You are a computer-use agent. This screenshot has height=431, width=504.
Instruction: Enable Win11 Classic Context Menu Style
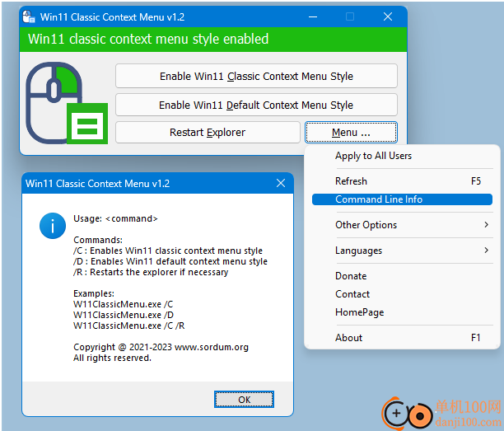[x=256, y=77]
